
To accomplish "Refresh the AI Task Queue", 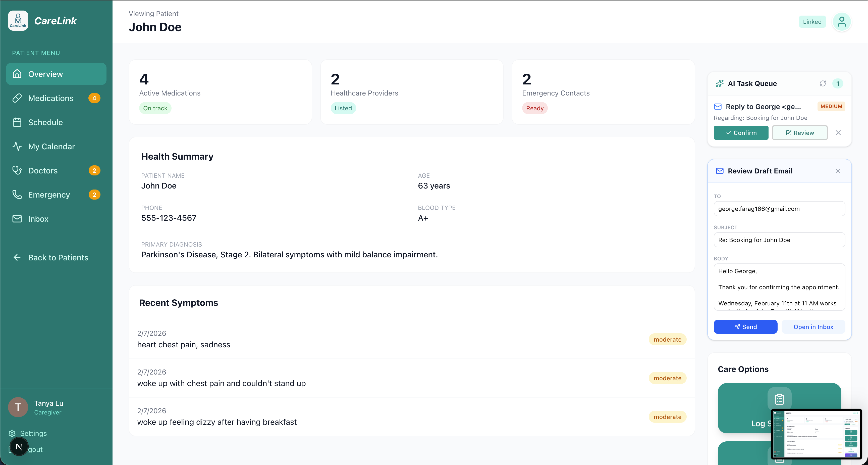I will (x=823, y=83).
